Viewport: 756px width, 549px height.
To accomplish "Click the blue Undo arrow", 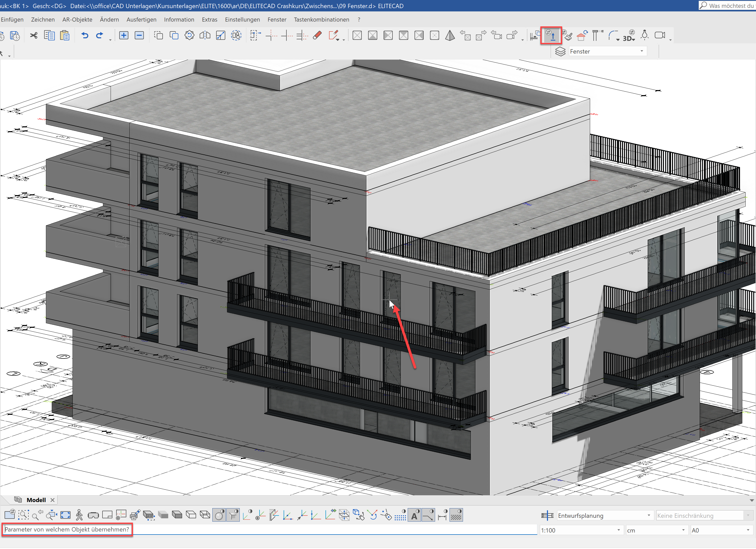I will click(x=85, y=35).
